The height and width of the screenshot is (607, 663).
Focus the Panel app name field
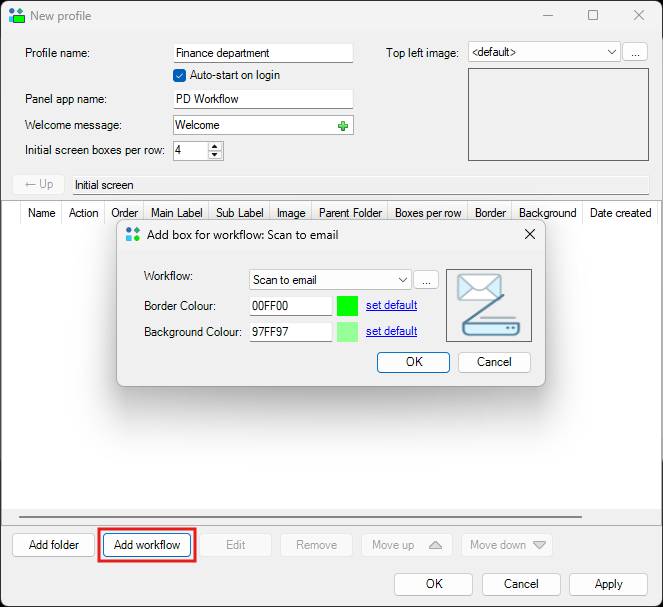click(263, 99)
